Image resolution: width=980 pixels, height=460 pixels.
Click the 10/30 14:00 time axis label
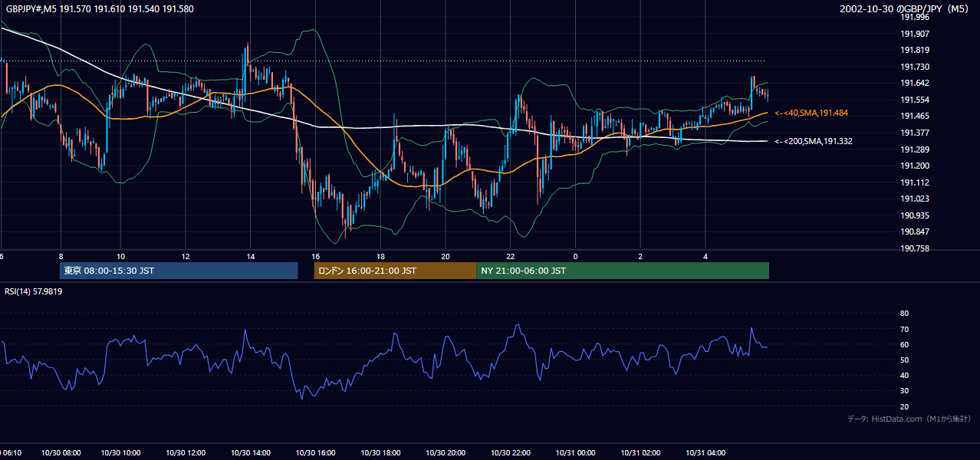click(250, 453)
